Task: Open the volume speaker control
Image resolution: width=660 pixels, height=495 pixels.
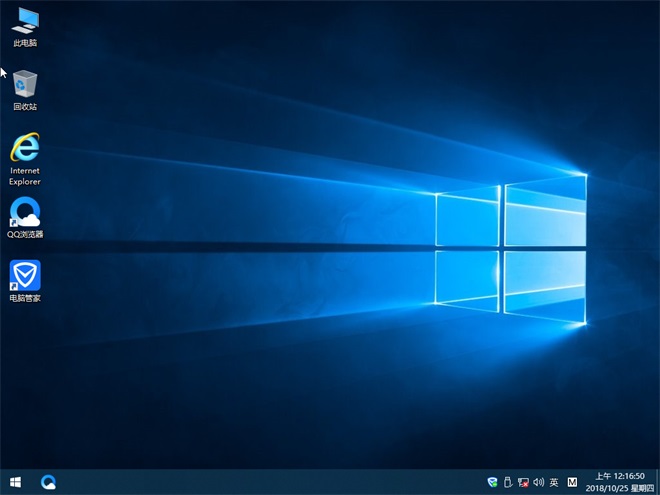Action: click(538, 482)
